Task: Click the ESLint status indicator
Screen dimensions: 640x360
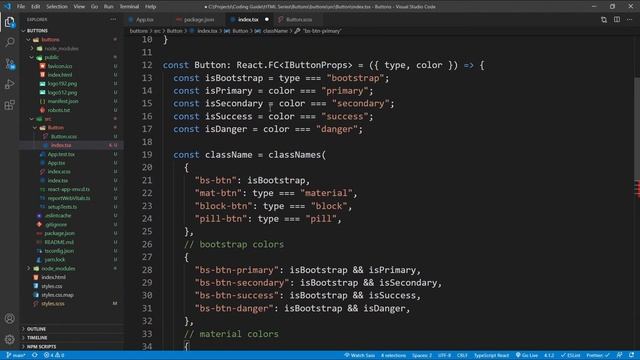Action: pos(570,355)
